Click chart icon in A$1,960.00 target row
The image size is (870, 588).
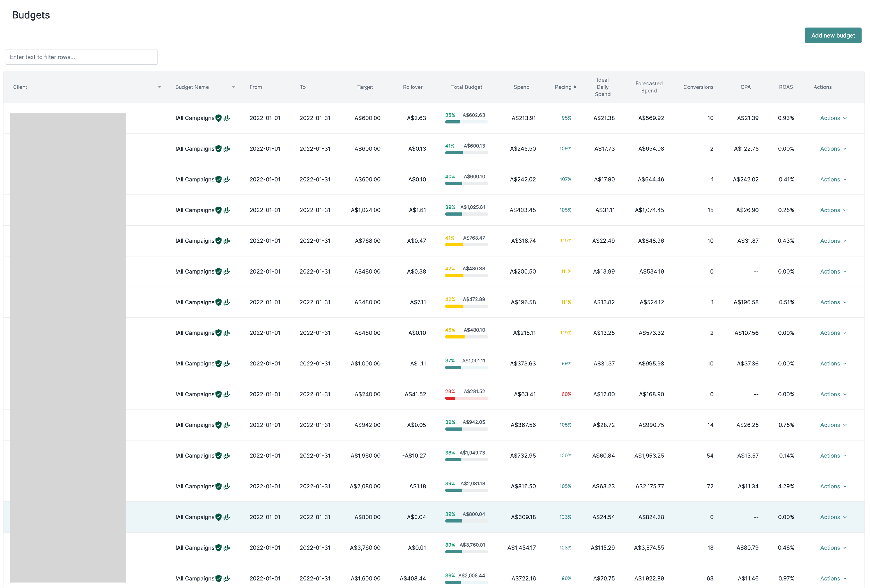226,456
